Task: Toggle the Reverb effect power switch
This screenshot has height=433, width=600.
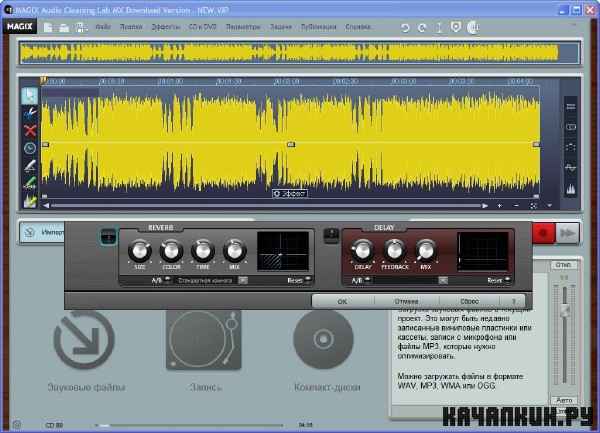Action: coord(108,236)
